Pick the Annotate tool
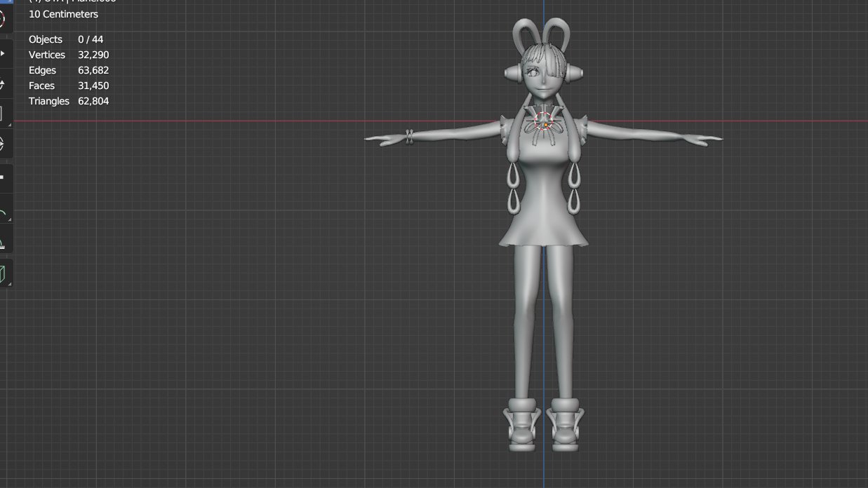868x488 pixels. pyautogui.click(x=5, y=210)
